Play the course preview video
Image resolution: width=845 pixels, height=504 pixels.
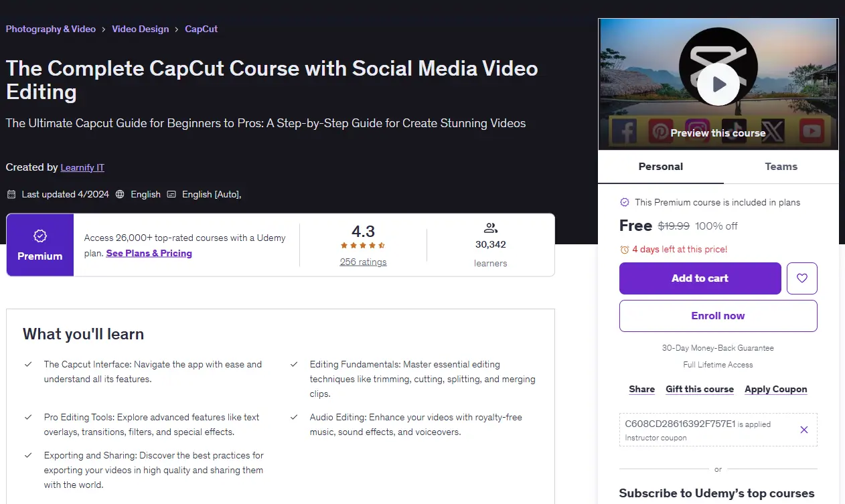tap(718, 84)
